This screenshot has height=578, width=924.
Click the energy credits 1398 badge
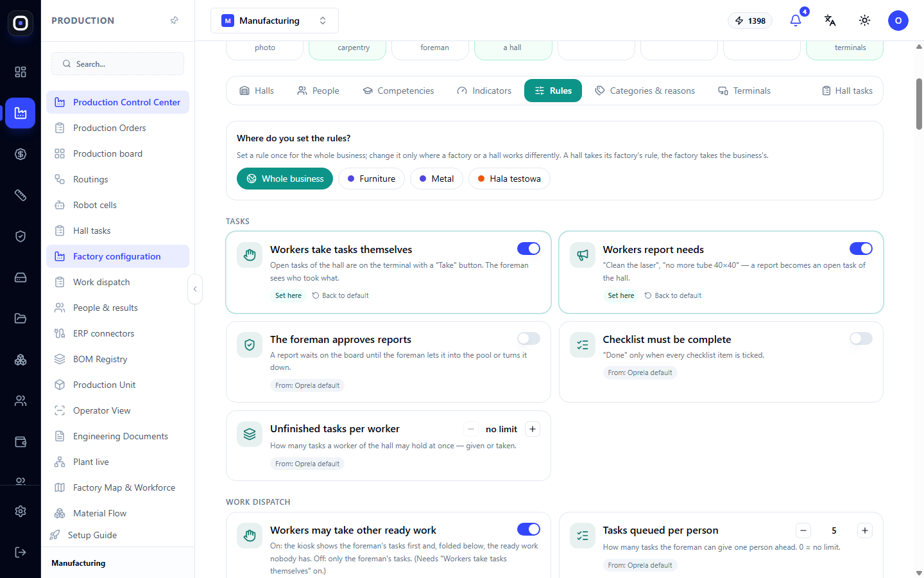[750, 21]
